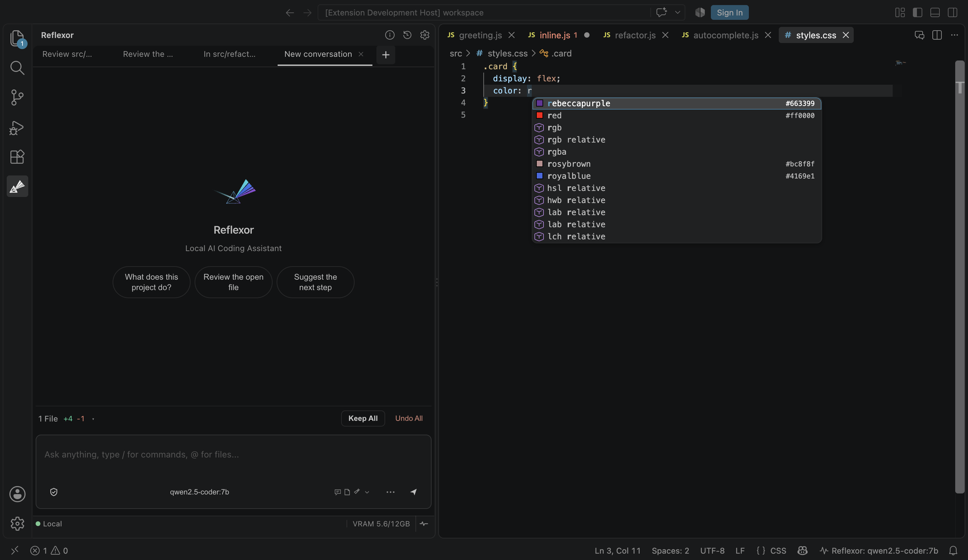Open the Search view in the activity bar
Viewport: 968px width, 560px height.
click(x=17, y=68)
